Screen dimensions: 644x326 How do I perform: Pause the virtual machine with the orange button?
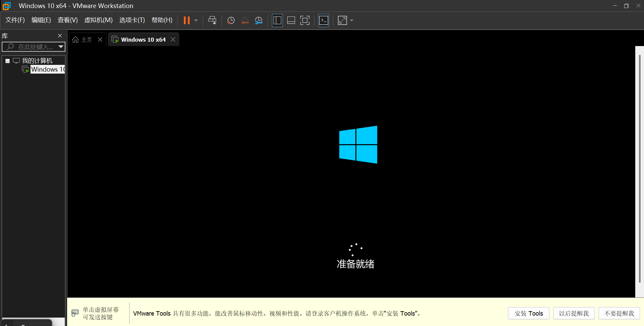click(187, 21)
